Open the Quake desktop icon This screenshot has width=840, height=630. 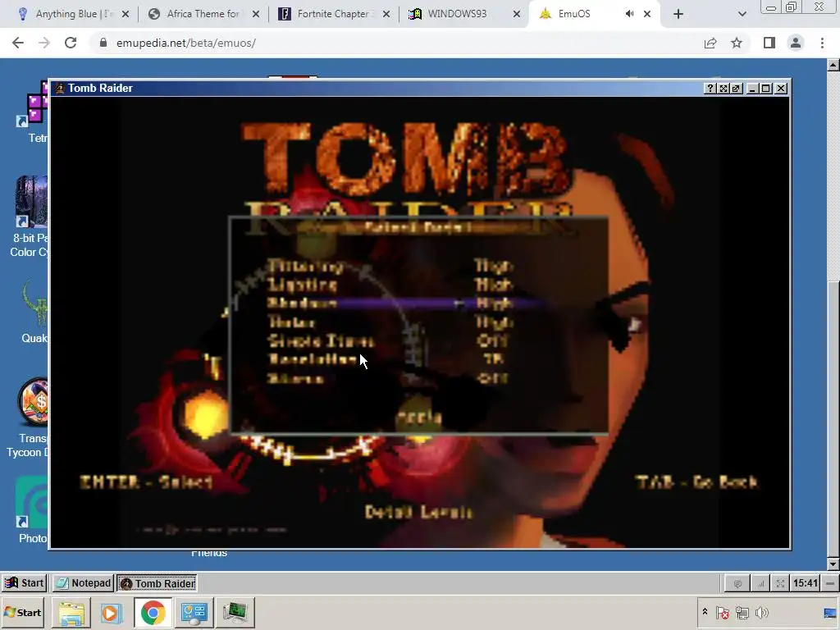click(33, 311)
